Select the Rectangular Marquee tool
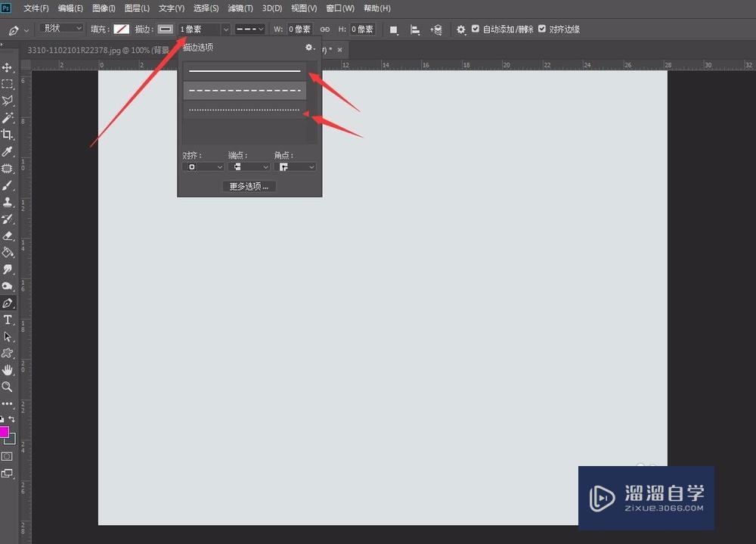Viewport: 756px width, 544px height. click(8, 84)
